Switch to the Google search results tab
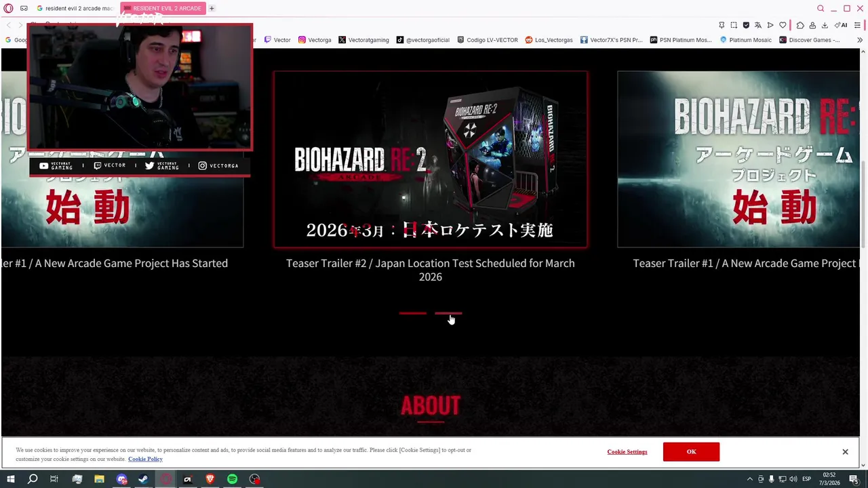Viewport: 868px width, 488px height. (75, 8)
